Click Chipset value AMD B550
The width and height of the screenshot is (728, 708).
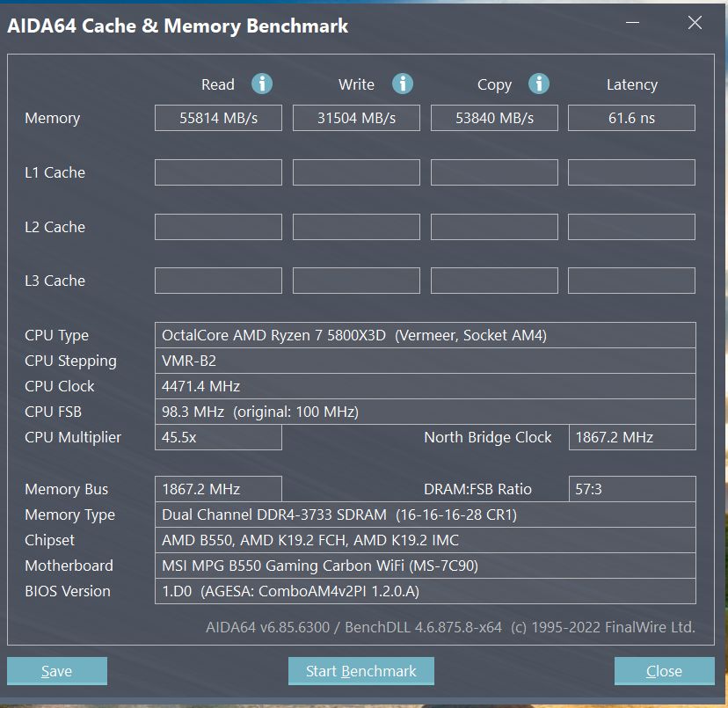pos(426,540)
